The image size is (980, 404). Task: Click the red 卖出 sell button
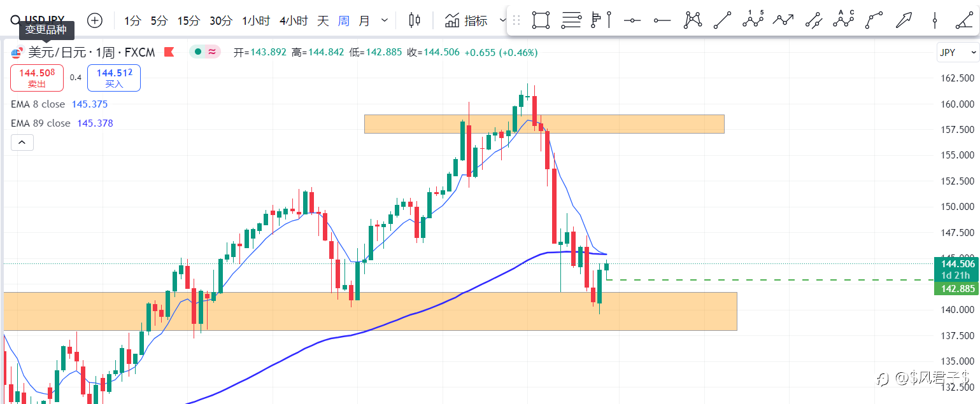tap(37, 78)
